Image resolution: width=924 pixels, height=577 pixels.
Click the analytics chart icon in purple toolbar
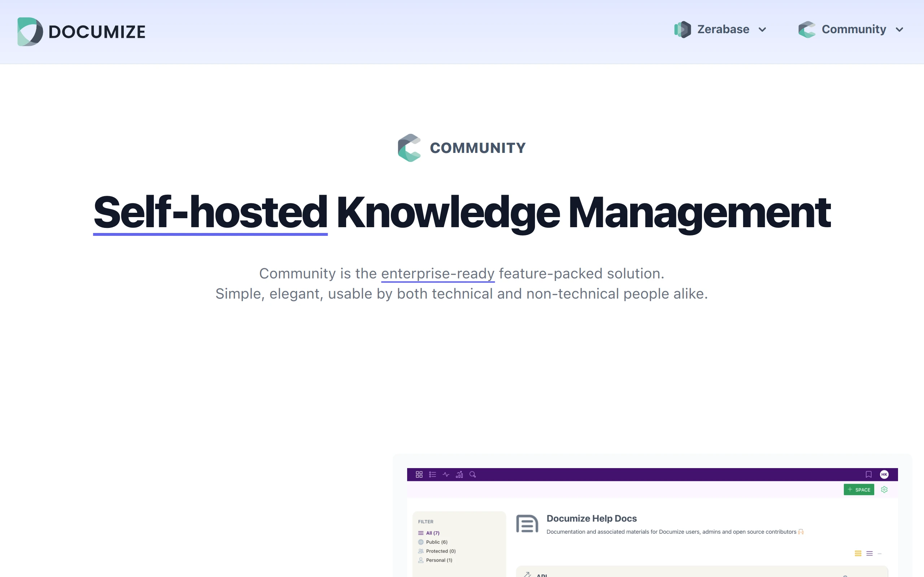[x=459, y=474]
